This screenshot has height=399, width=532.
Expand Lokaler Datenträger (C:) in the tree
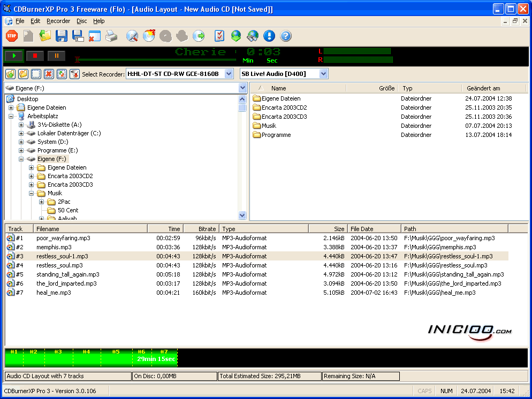pos(21,133)
